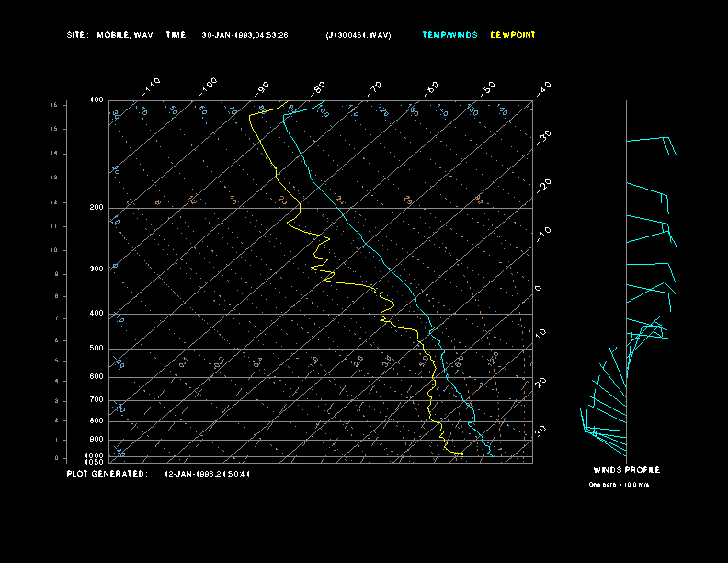
Task: Click the '-30' temperature label on right axis
Action: point(543,138)
